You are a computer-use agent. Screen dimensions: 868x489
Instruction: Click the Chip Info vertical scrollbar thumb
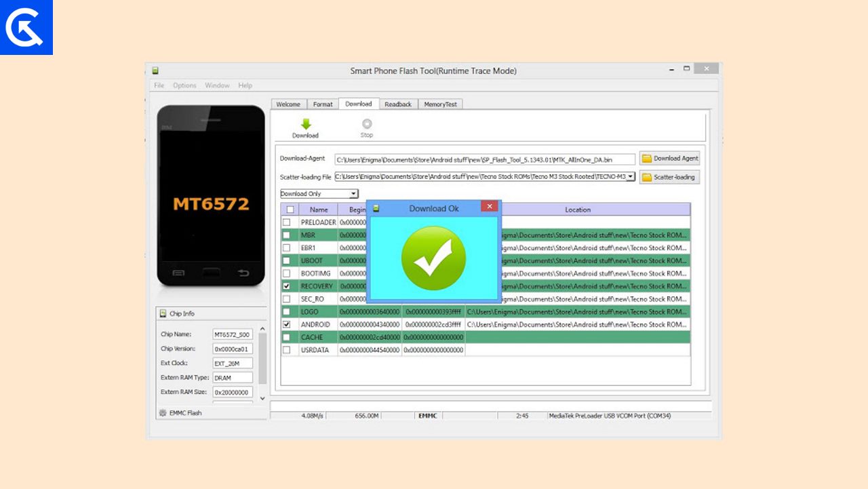pos(263,359)
